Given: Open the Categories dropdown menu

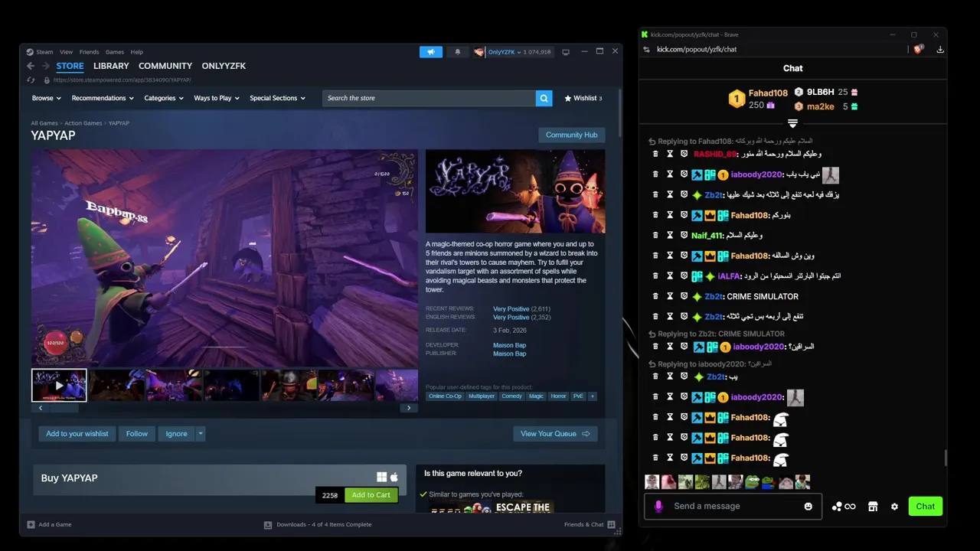Looking at the screenshot, I should tap(164, 98).
